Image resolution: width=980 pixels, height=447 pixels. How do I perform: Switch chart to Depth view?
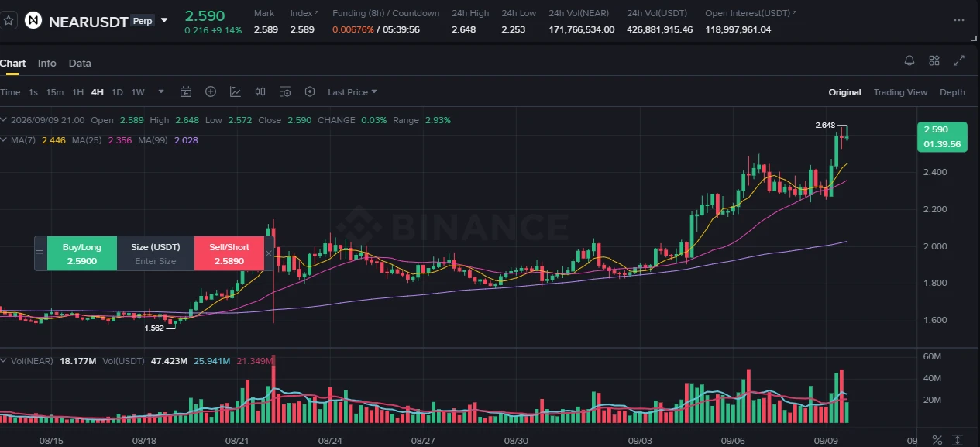(952, 92)
